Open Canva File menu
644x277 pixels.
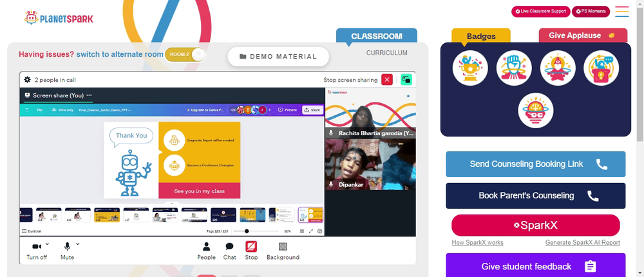coord(39,110)
